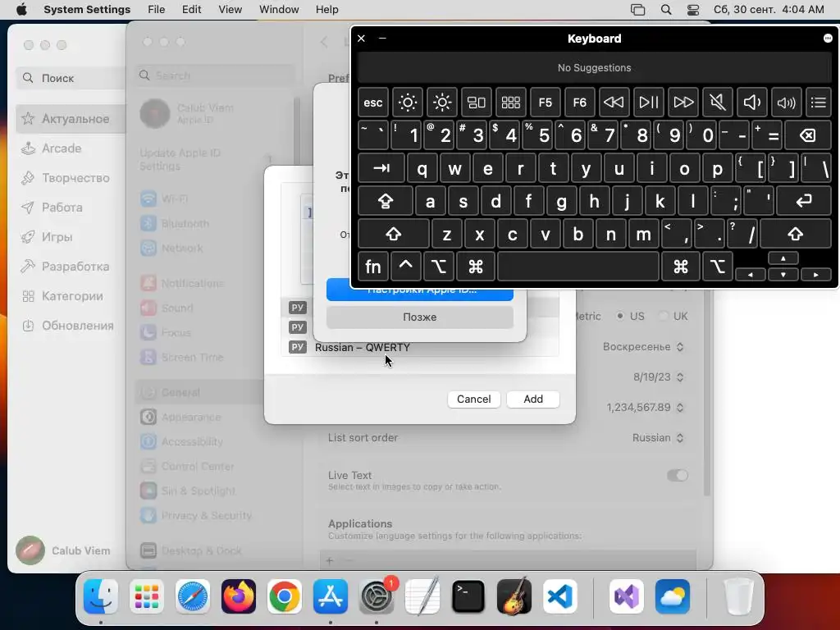Tap the down arrow key
Viewport: 840px width, 630px height.
point(783,274)
